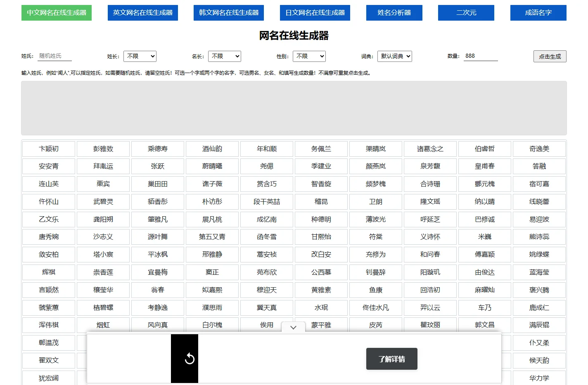The width and height of the screenshot is (588, 385).
Task: Select the name 成忆南
Action: click(x=267, y=220)
